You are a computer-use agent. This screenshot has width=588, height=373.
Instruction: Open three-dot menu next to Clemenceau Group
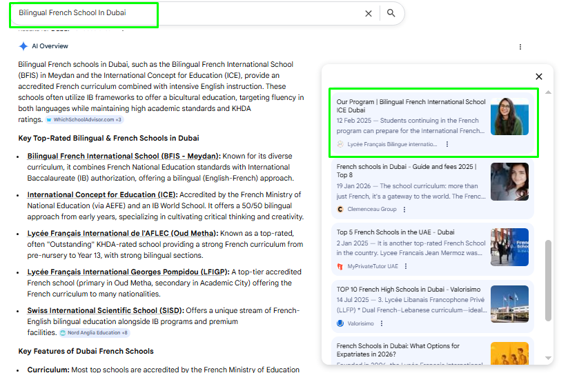(404, 210)
